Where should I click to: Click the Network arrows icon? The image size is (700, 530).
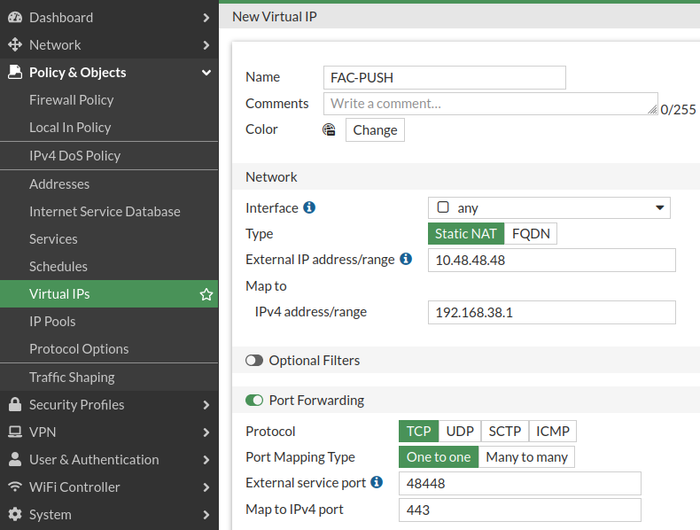15,45
